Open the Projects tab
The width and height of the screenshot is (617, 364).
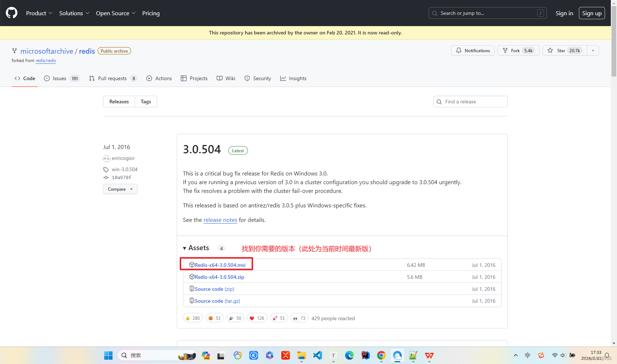coord(194,78)
